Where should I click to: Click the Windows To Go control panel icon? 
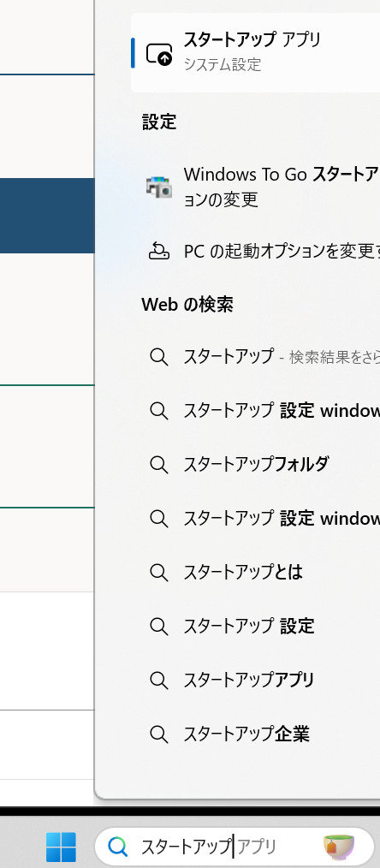tap(158, 187)
